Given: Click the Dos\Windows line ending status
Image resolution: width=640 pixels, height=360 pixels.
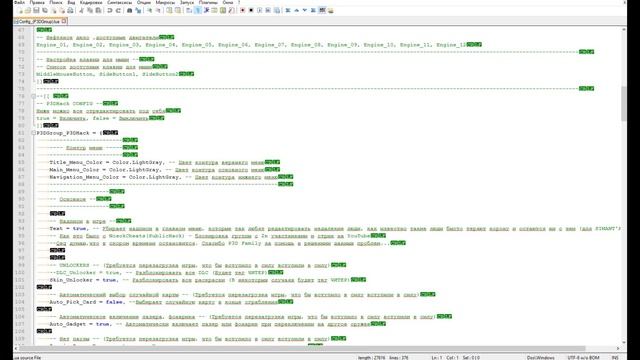Looking at the screenshot, I should click(x=540, y=358).
